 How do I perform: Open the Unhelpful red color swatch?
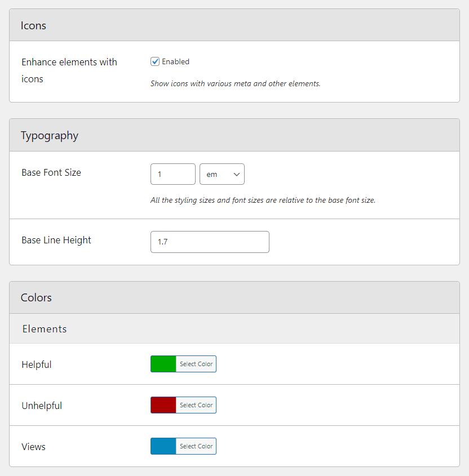click(163, 405)
